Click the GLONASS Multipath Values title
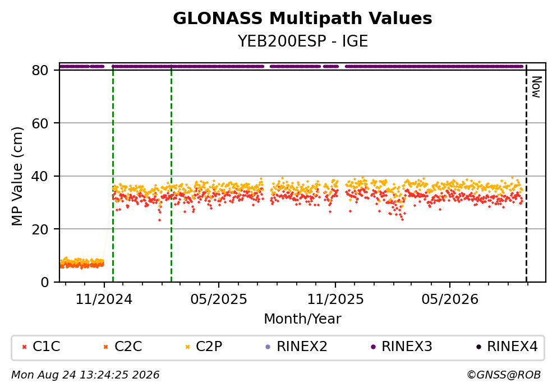 (302, 19)
